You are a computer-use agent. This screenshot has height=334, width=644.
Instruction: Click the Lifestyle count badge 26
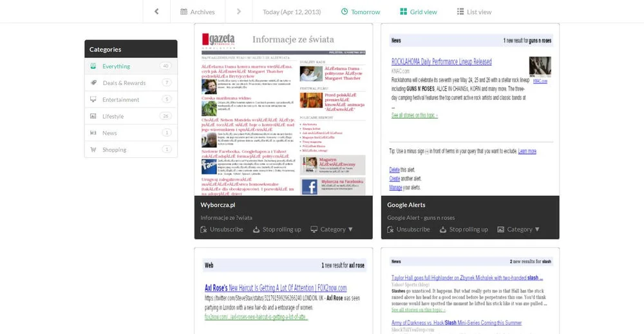pyautogui.click(x=166, y=116)
